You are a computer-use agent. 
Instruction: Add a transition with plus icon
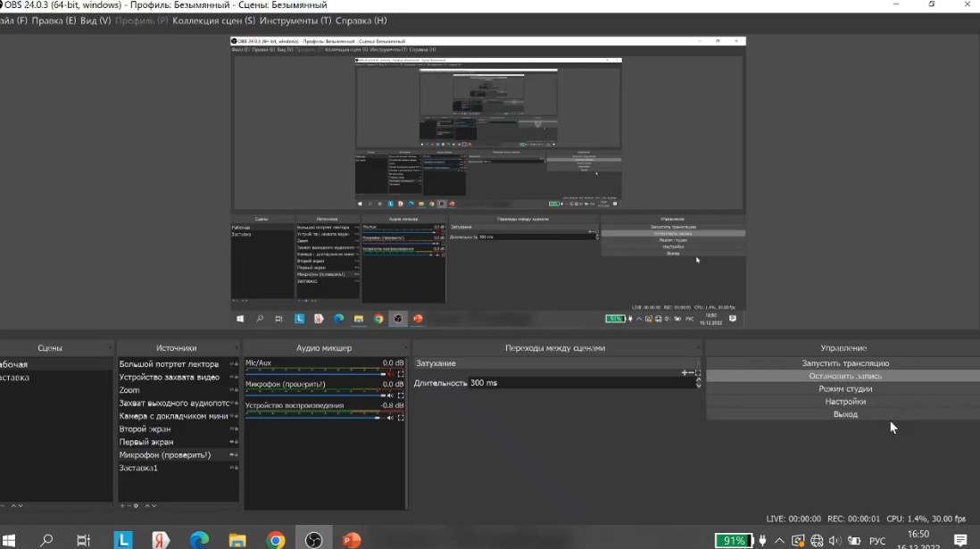click(x=684, y=372)
